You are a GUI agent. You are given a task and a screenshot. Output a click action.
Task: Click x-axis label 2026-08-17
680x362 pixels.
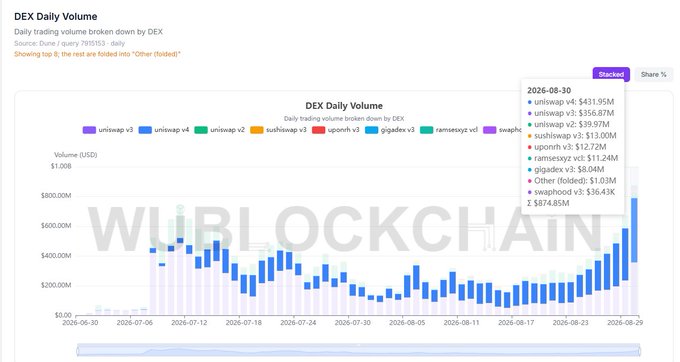pyautogui.click(x=516, y=323)
